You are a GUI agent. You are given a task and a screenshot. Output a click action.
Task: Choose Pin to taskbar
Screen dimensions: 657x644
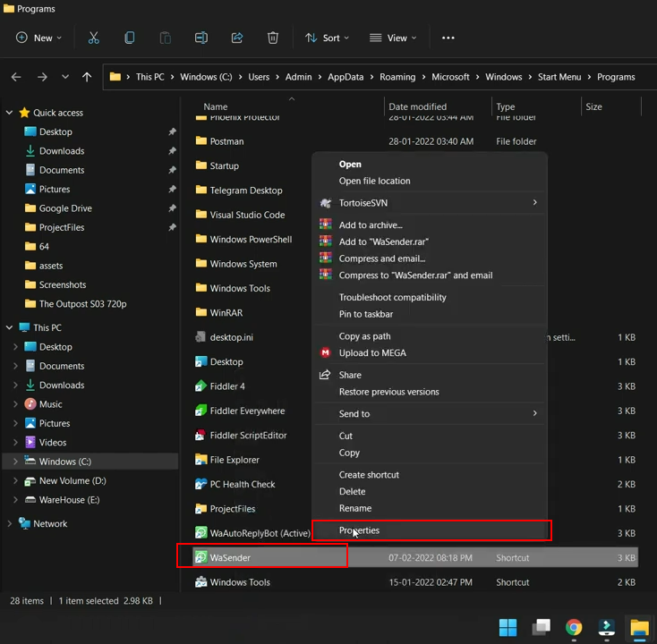[430, 314]
